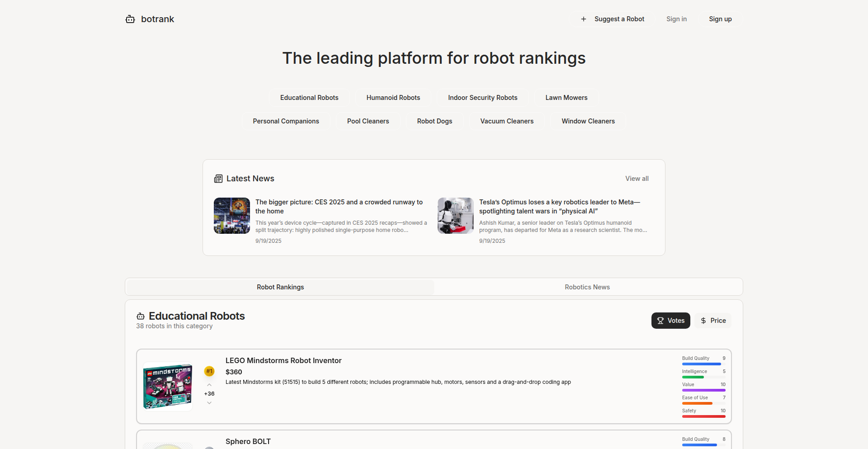The height and width of the screenshot is (449, 868).
Task: Click the $360 price text
Action: click(x=234, y=372)
